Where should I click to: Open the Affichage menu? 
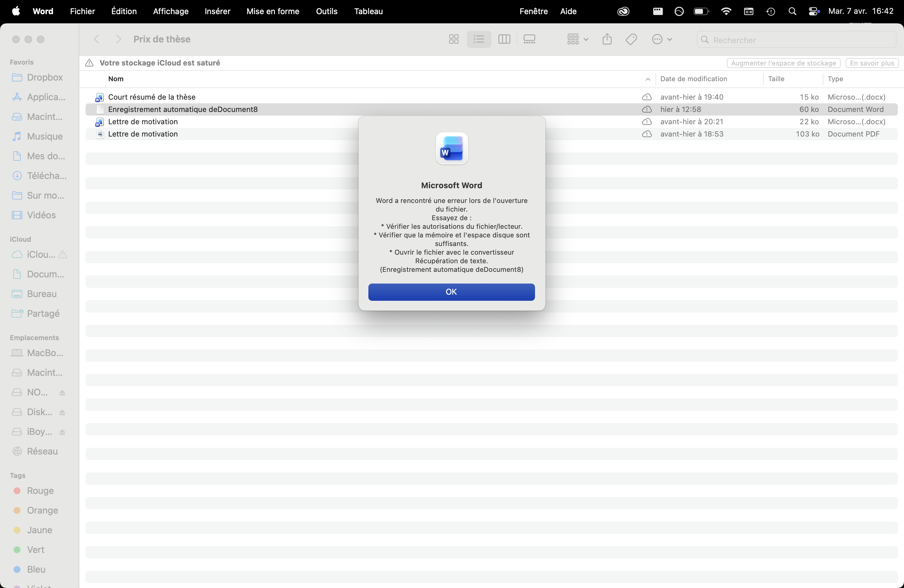[171, 11]
